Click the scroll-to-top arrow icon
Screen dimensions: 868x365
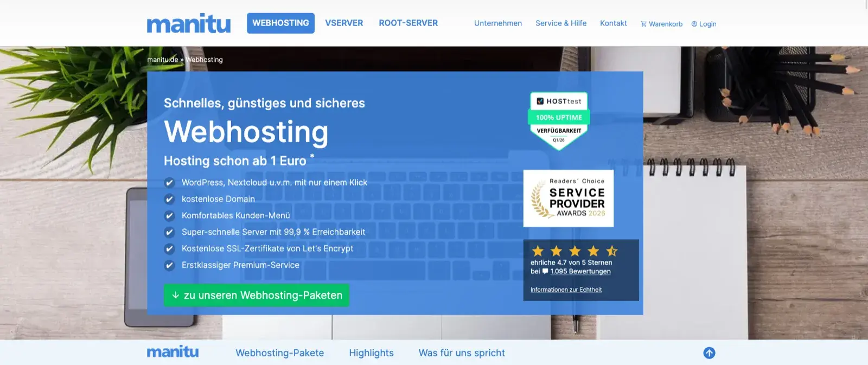coord(709,353)
